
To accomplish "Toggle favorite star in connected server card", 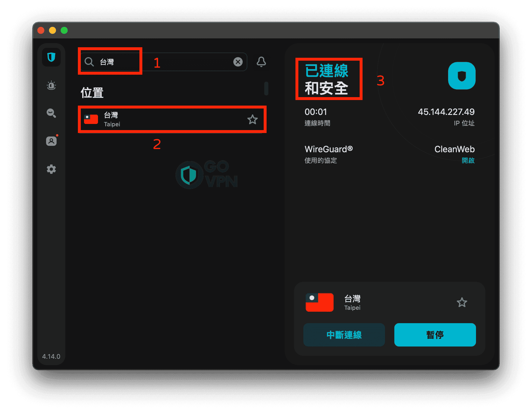I will click(x=462, y=302).
